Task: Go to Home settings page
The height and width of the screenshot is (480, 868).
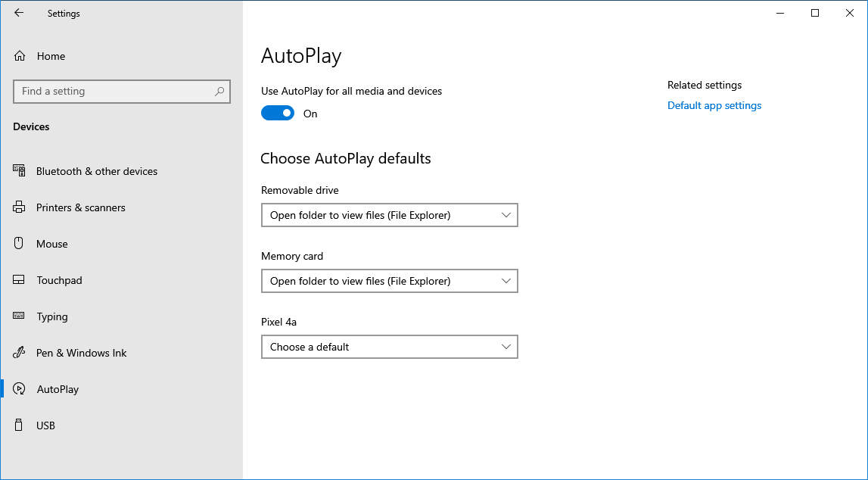Action: coord(51,56)
